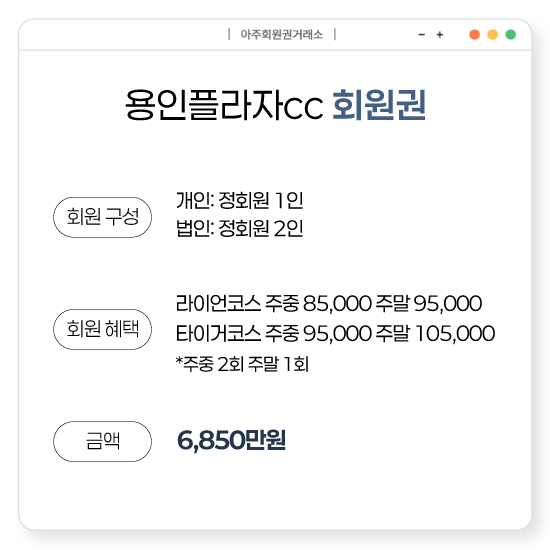Click the 용인플라자cc heading text
Viewport: 550px width, 550px height.
[x=224, y=105]
